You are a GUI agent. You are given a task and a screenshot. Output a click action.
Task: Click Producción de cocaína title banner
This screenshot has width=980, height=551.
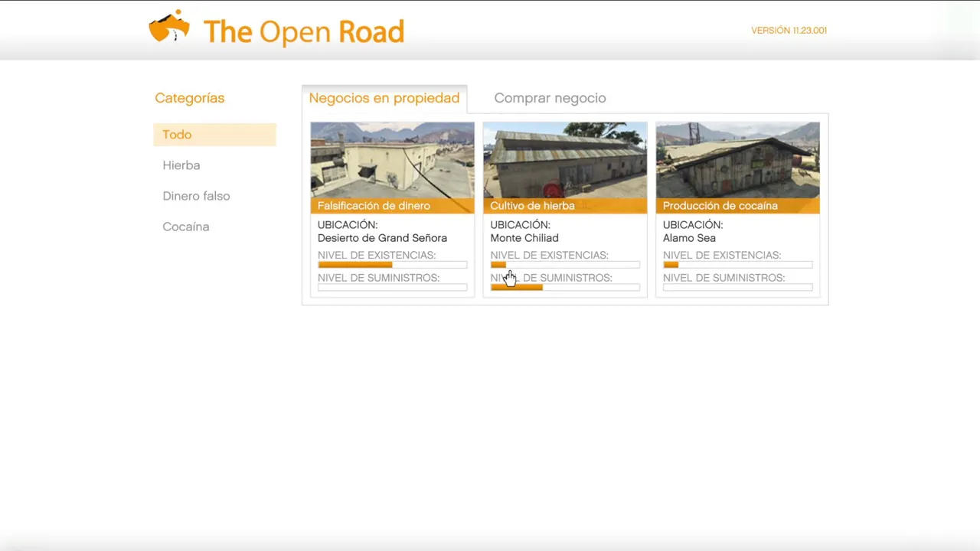(x=737, y=206)
